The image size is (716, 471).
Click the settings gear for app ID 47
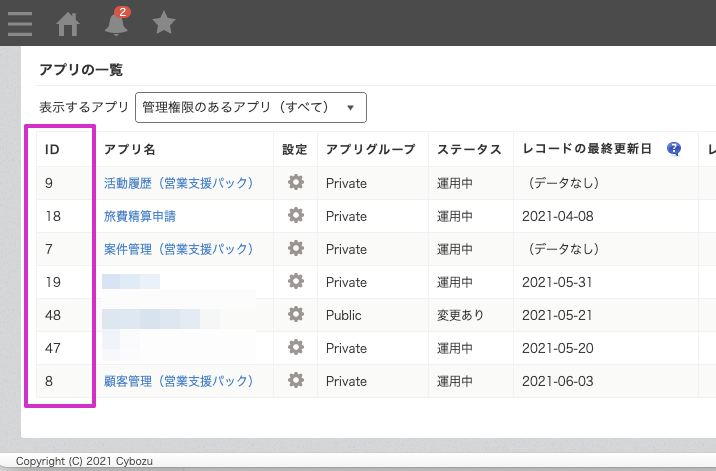tap(295, 347)
